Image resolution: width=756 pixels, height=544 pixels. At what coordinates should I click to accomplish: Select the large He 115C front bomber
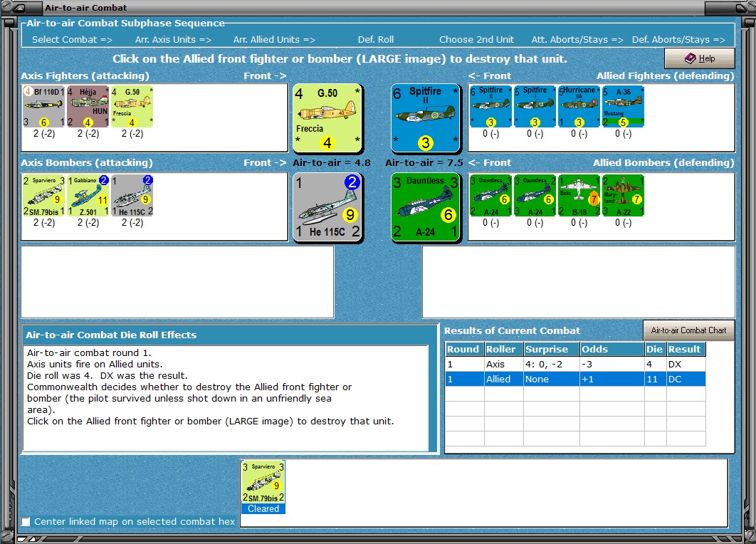[328, 207]
